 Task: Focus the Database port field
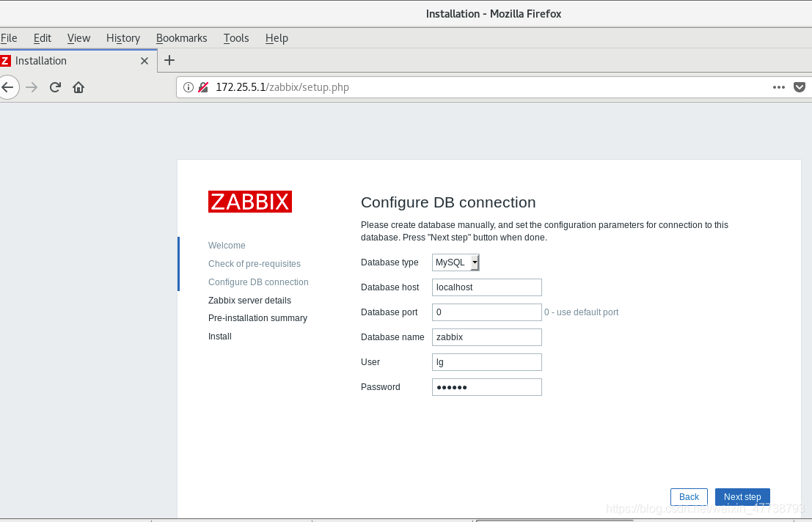487,312
